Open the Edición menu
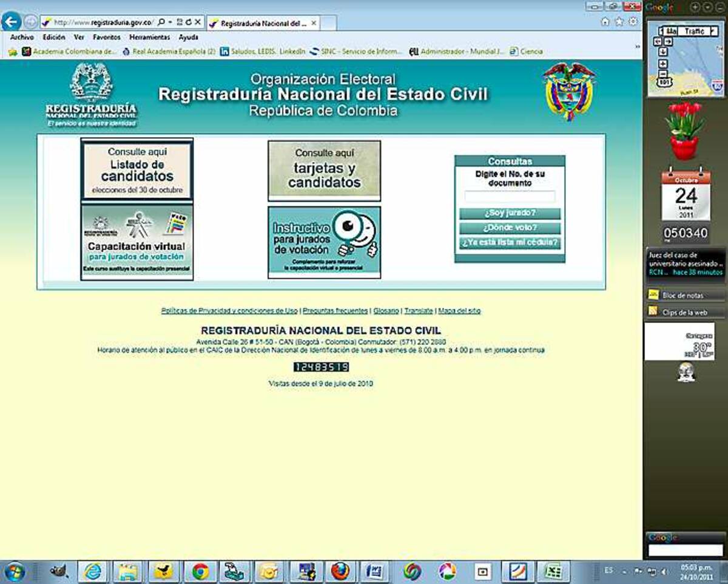The image size is (728, 584). point(53,38)
